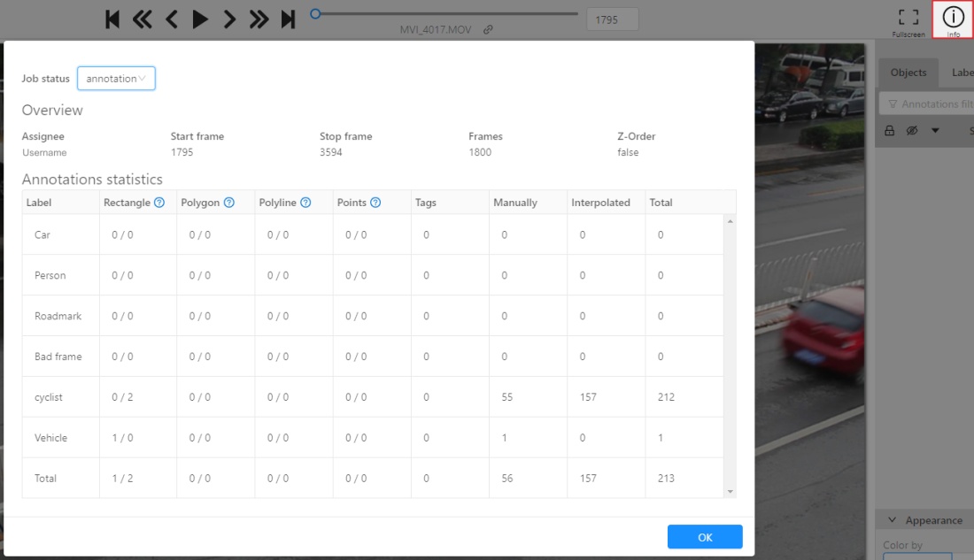Click the help icon next to Rectangle

159,203
